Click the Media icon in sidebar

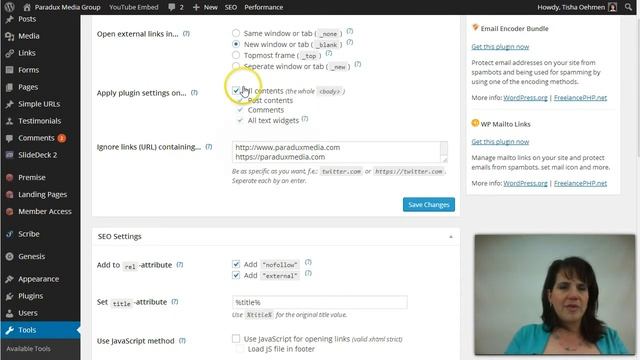coord(9,36)
